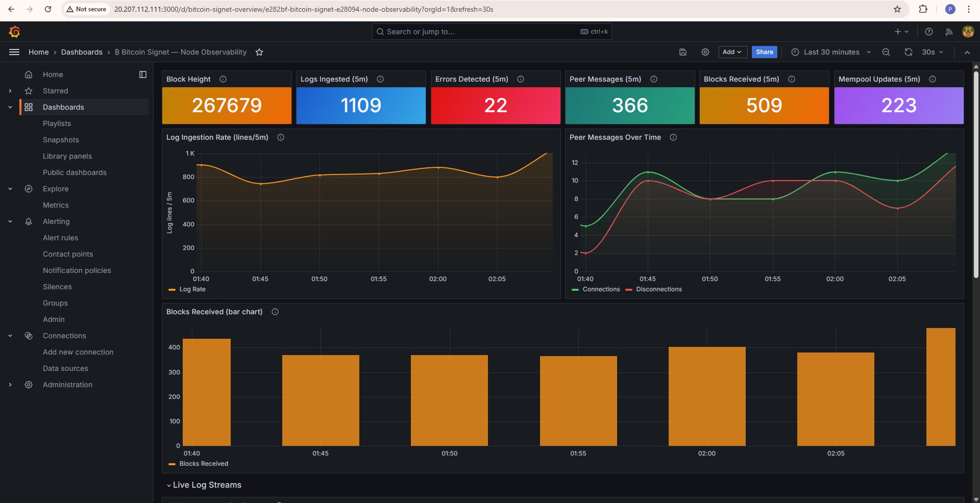Screen dimensions: 980x503
Task: Go back in browser history
Action: pyautogui.click(x=11, y=9)
